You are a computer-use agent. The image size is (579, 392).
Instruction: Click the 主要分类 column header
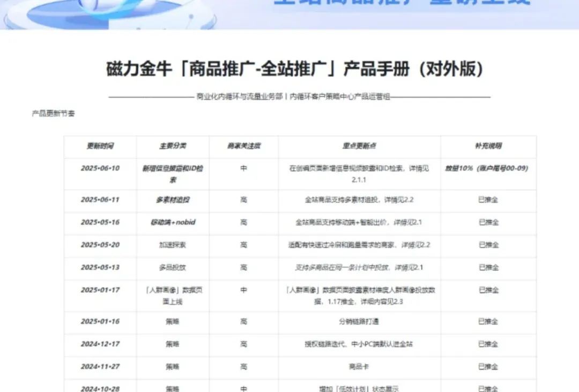(173, 146)
